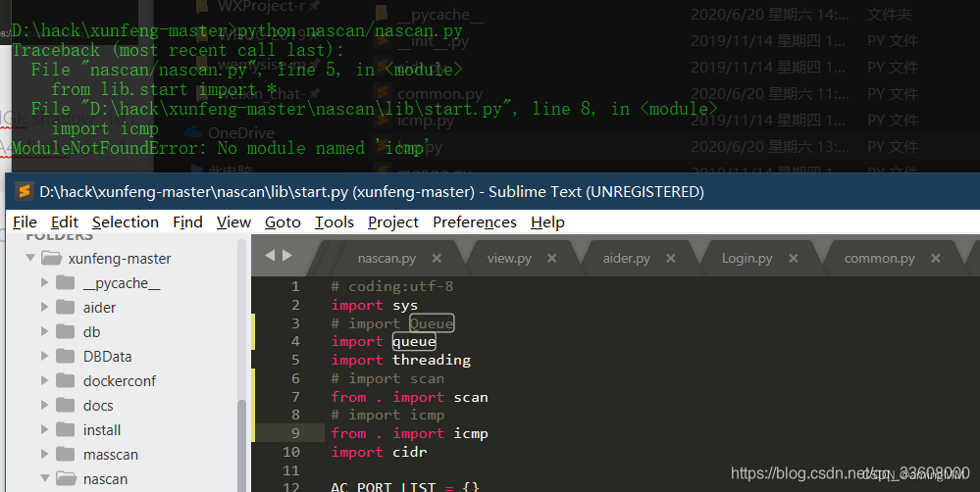
Task: Open the View menu
Action: point(233,222)
